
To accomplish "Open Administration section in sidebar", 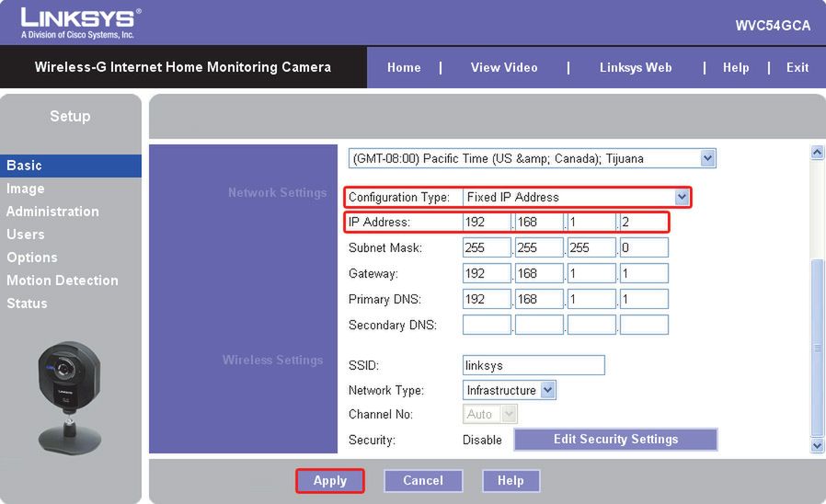I will (x=52, y=212).
